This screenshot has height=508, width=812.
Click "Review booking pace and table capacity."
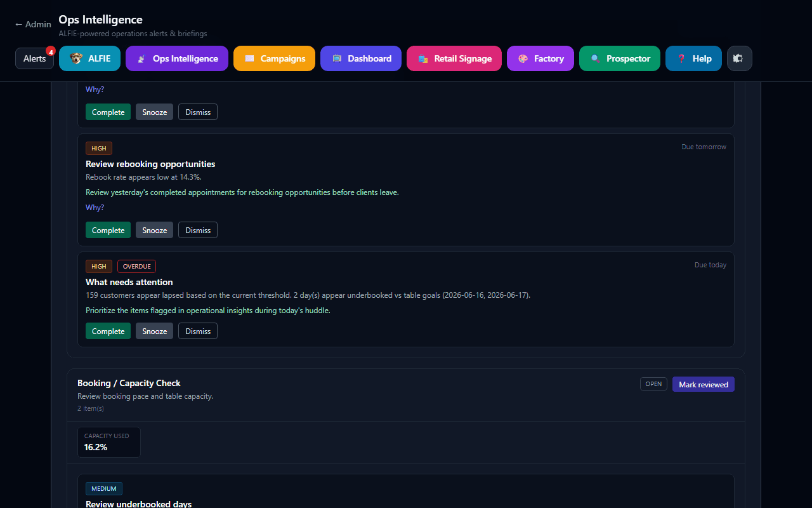pyautogui.click(x=145, y=396)
